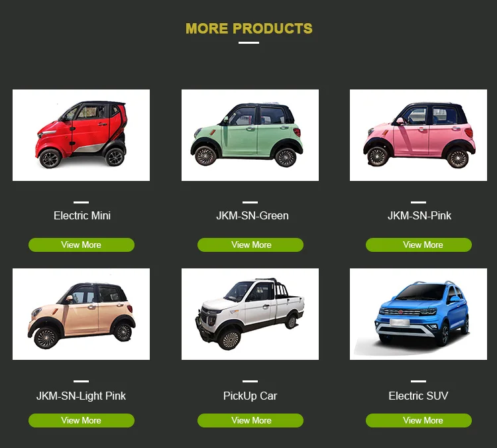The image size is (497, 448).
Task: Open the white pickup car image
Action: [x=250, y=314]
